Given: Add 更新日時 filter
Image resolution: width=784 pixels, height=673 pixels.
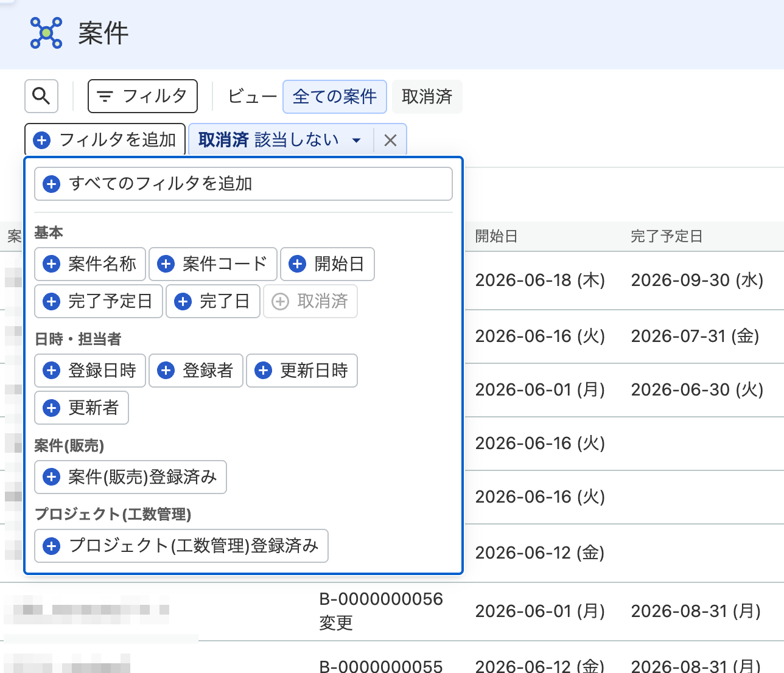Looking at the screenshot, I should click(302, 371).
